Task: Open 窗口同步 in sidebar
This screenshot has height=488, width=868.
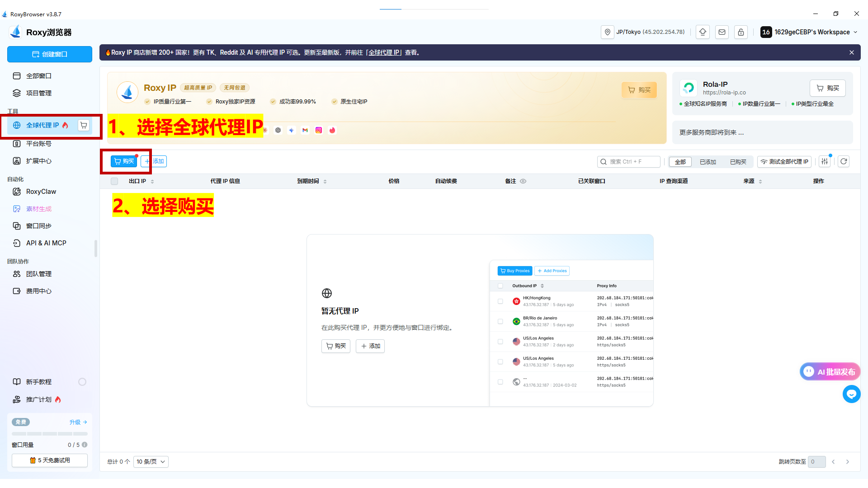Action: (50, 226)
